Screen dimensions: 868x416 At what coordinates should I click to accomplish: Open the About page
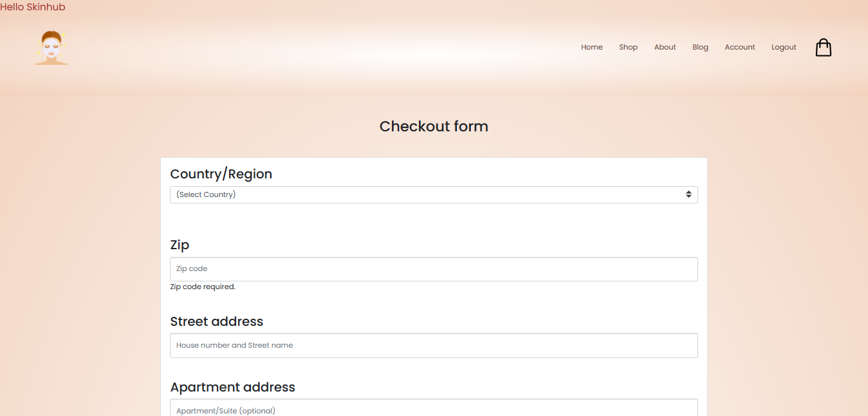coord(665,47)
